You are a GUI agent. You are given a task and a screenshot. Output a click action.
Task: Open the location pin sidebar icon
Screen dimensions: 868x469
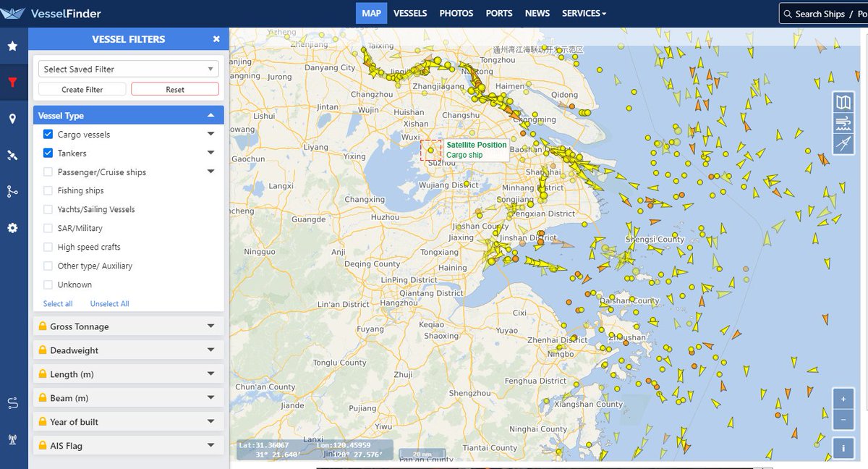(12, 119)
